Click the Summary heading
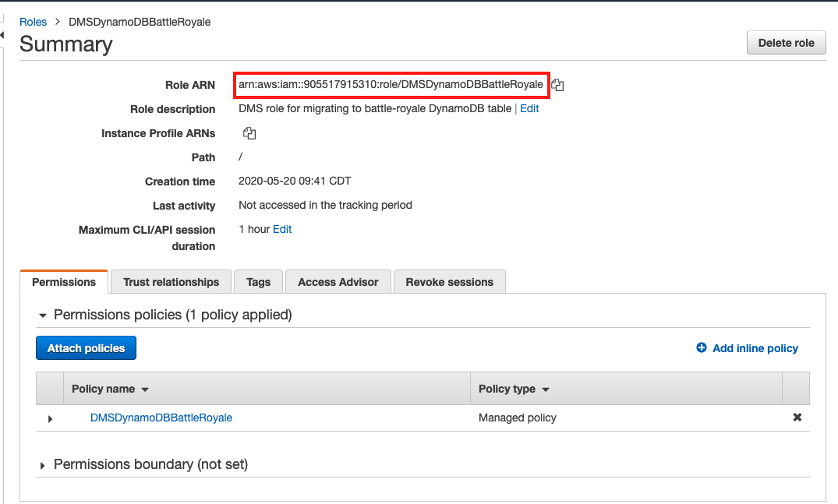 click(x=66, y=44)
